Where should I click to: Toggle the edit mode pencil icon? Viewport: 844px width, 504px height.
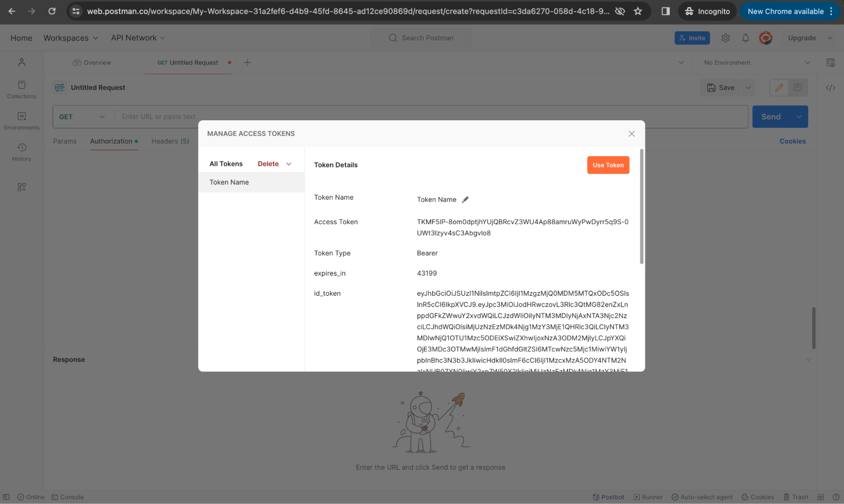(x=779, y=87)
